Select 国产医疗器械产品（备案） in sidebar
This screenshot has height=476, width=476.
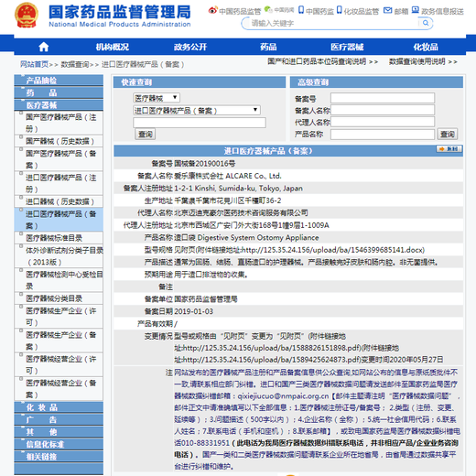click(60, 159)
